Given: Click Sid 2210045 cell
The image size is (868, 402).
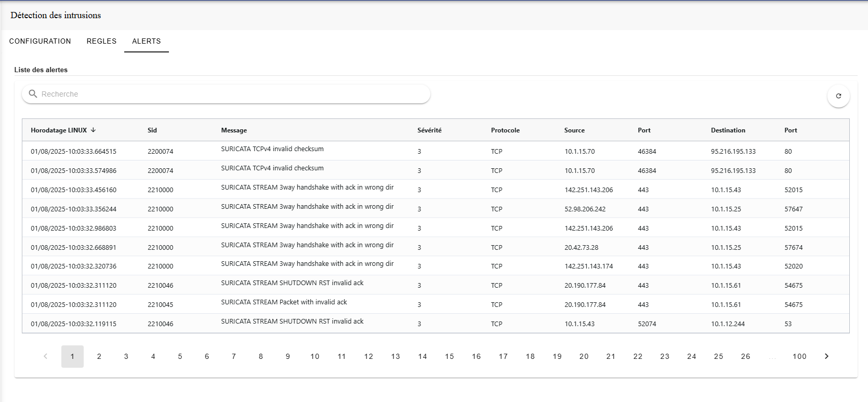Looking at the screenshot, I should [x=160, y=305].
